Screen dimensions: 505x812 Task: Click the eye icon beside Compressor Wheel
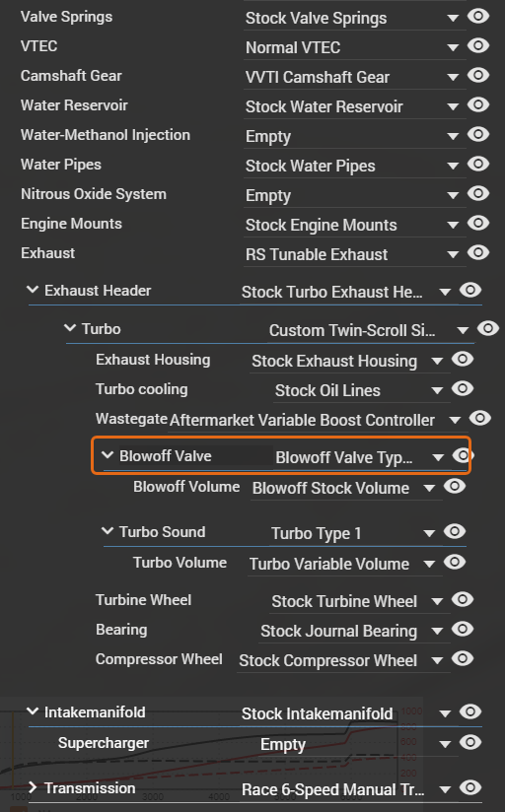463,658
